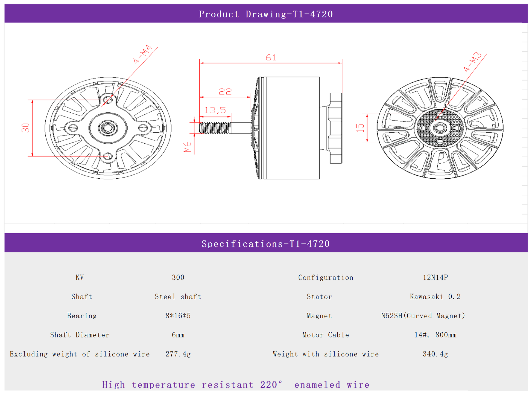
Task: Click the Specifications-T1-4720 header banner
Action: [266, 243]
